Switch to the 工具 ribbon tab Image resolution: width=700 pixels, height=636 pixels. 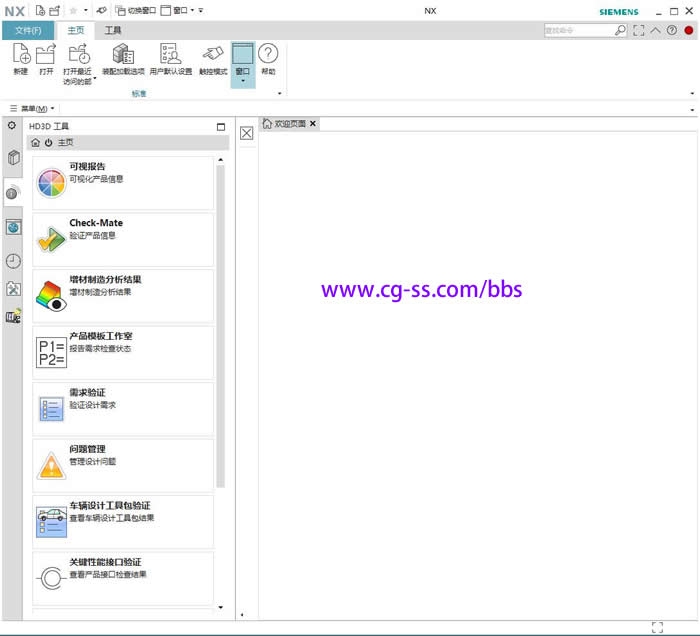(x=113, y=31)
